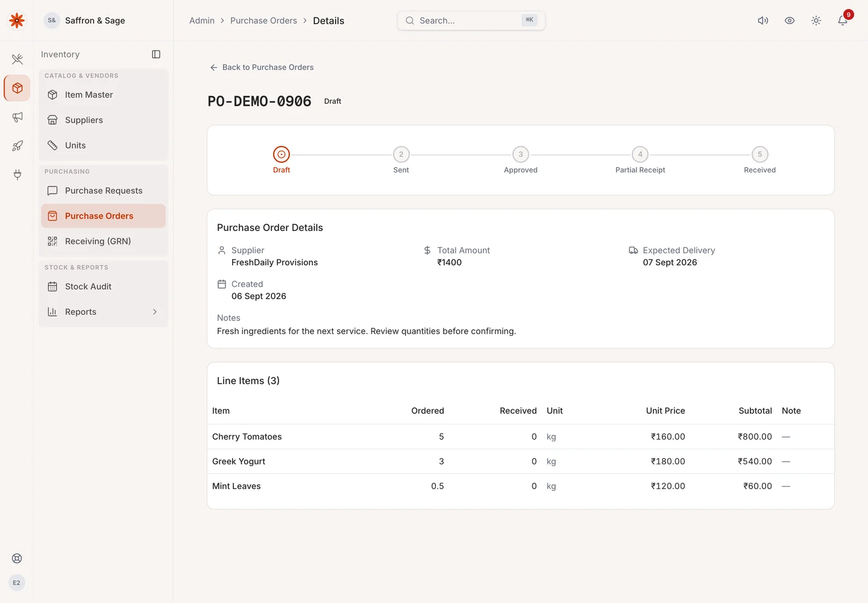Select Purchase Orders in sidebar
The width and height of the screenshot is (868, 603).
click(x=104, y=216)
